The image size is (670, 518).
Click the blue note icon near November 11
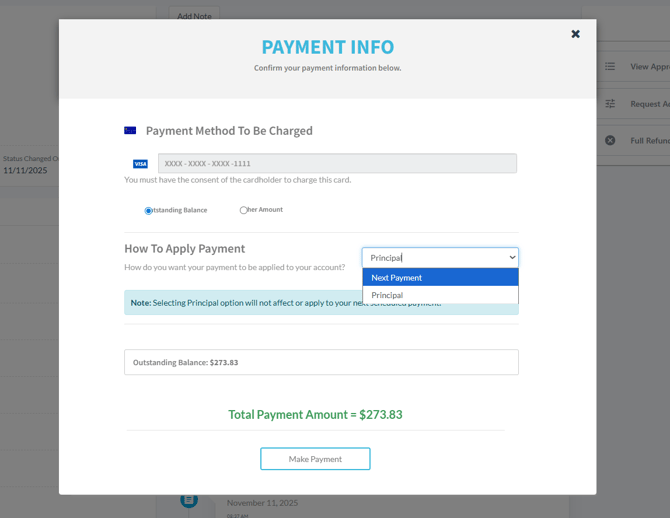[x=189, y=500]
